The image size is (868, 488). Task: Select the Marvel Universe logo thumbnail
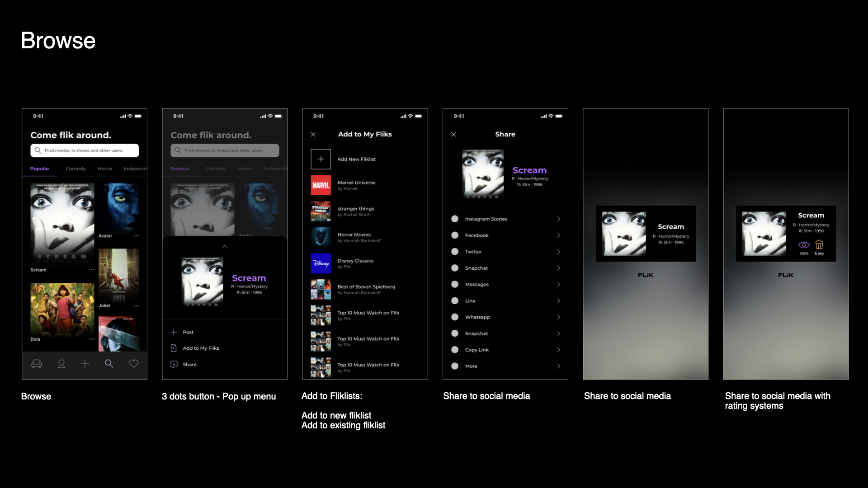click(x=321, y=185)
